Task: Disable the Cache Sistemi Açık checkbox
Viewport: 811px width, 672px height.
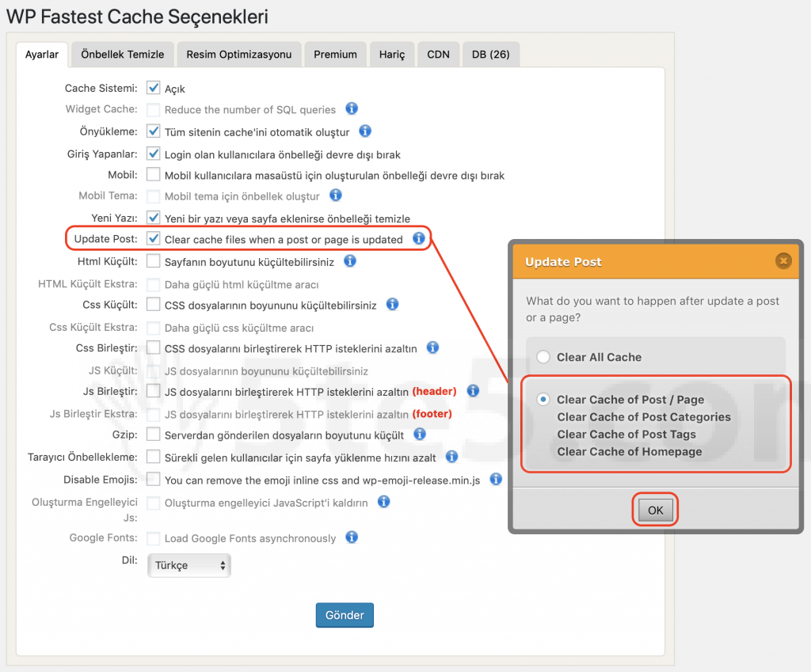Action: (153, 88)
